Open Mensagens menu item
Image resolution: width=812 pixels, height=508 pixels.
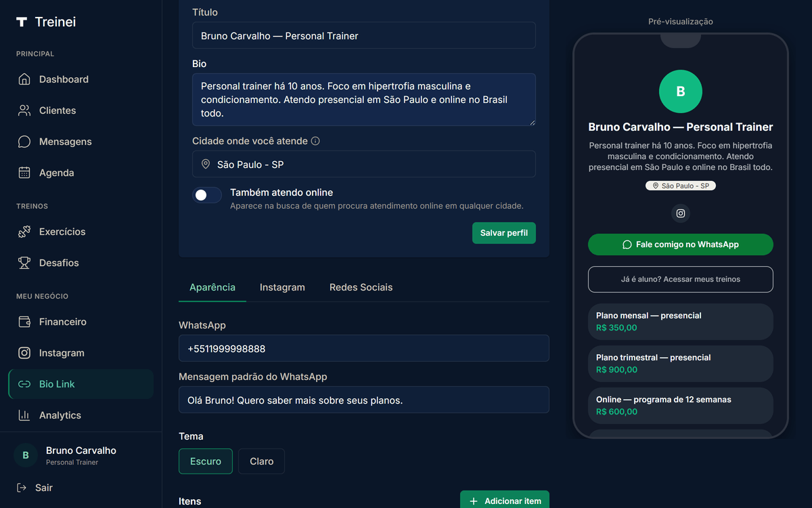[x=81, y=142]
